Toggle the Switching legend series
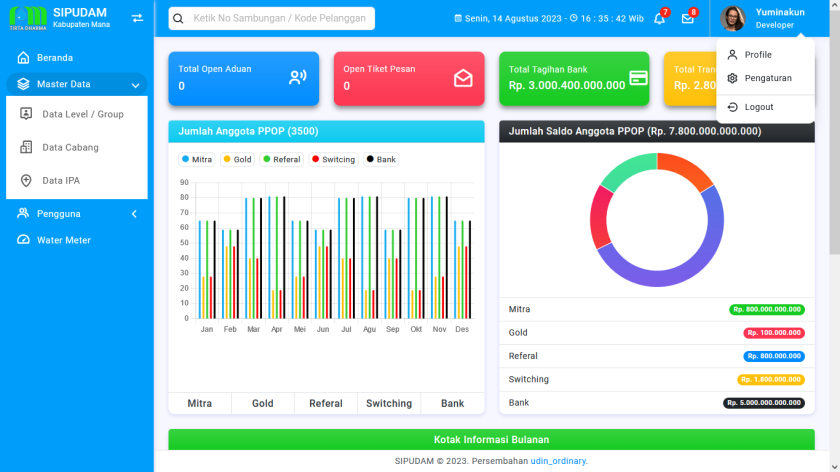 pos(333,159)
